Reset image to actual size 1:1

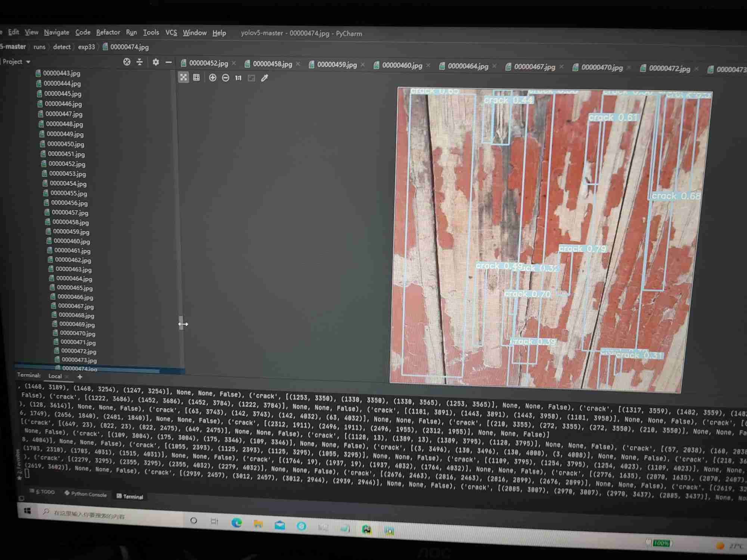(238, 78)
